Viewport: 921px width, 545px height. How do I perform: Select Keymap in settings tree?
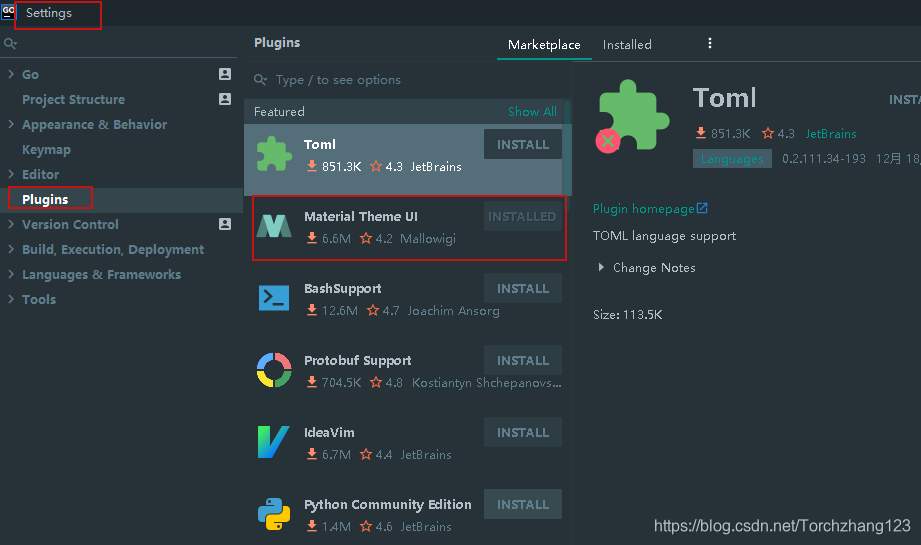click(x=46, y=149)
